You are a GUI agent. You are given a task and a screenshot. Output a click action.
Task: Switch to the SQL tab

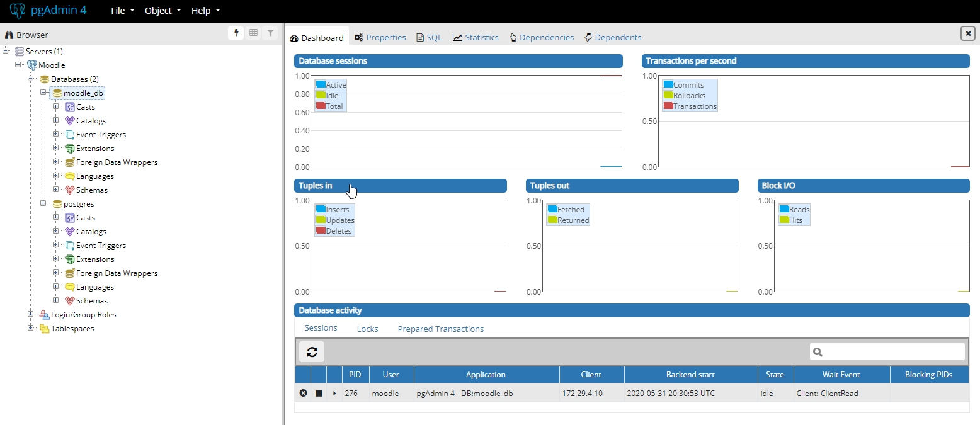coord(429,38)
